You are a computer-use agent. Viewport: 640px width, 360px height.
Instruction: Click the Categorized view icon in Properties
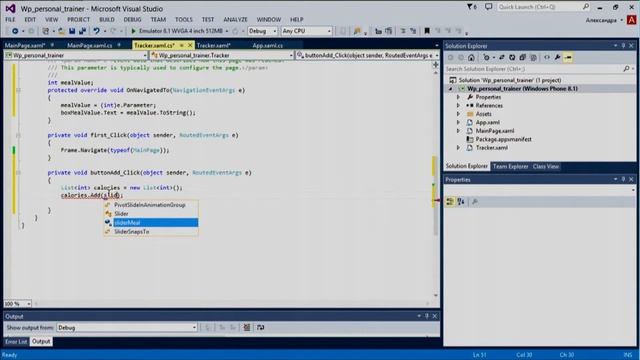click(x=450, y=202)
